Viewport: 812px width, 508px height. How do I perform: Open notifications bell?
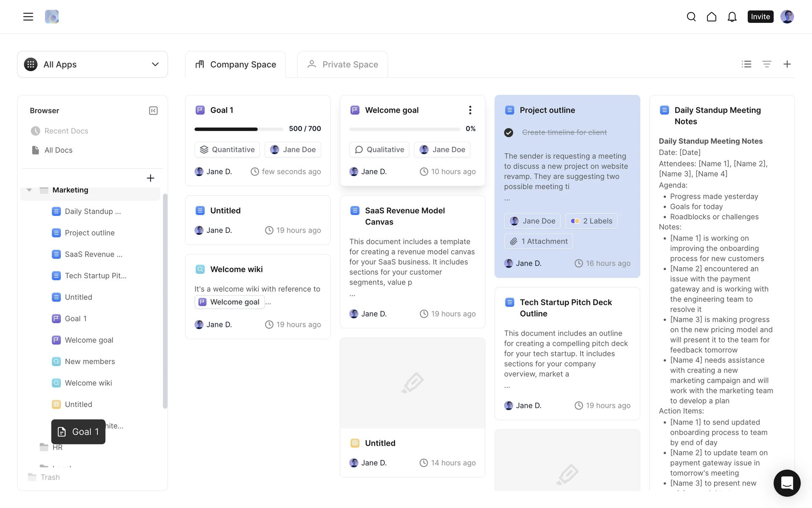(732, 17)
